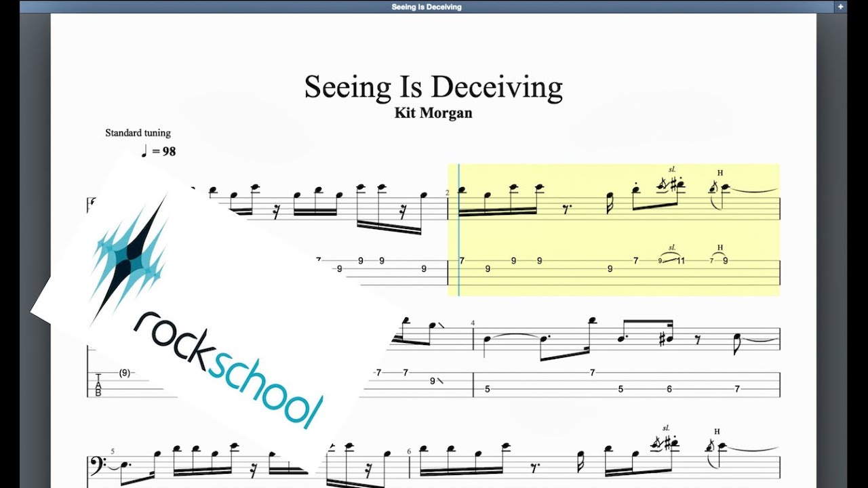Select the blue playback cursor in measure 2
The image size is (868, 488).
459,230
